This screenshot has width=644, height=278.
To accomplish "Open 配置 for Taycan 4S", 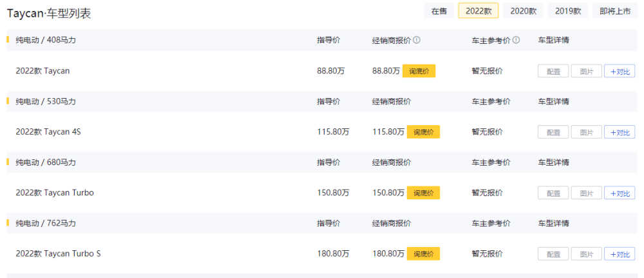I will [553, 132].
